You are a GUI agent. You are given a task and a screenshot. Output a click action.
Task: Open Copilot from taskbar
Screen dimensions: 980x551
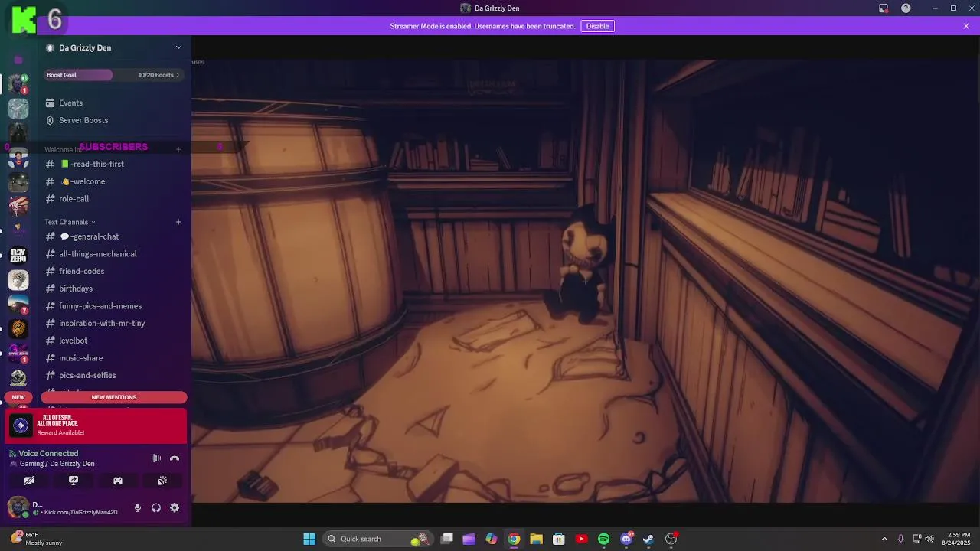[492, 539]
